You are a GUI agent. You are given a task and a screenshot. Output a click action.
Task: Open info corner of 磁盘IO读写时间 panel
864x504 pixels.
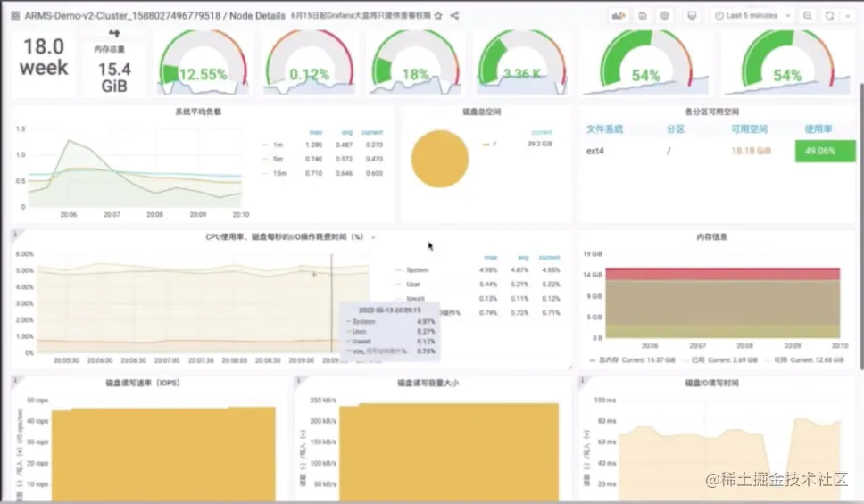(583, 380)
